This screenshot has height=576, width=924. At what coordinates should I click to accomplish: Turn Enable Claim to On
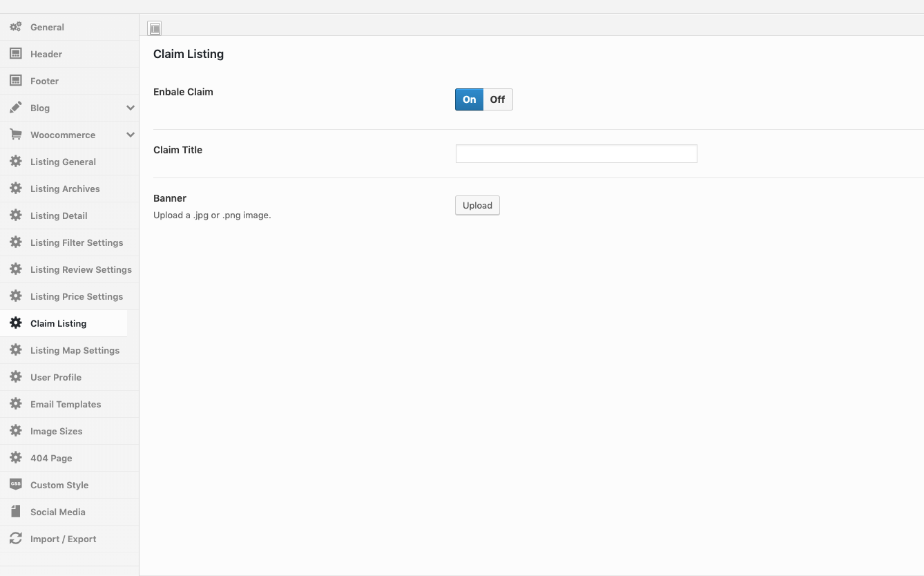pos(469,99)
